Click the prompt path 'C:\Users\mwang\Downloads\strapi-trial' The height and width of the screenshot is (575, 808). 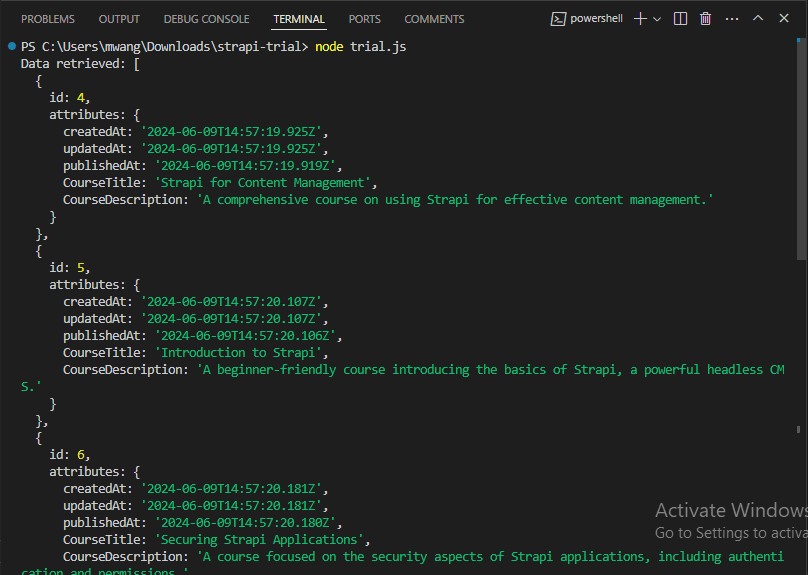click(172, 47)
